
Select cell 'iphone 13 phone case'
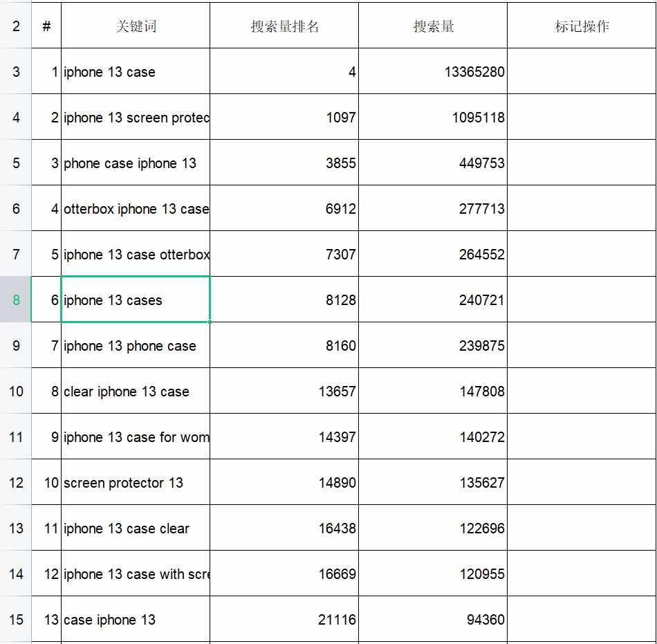pyautogui.click(x=136, y=345)
